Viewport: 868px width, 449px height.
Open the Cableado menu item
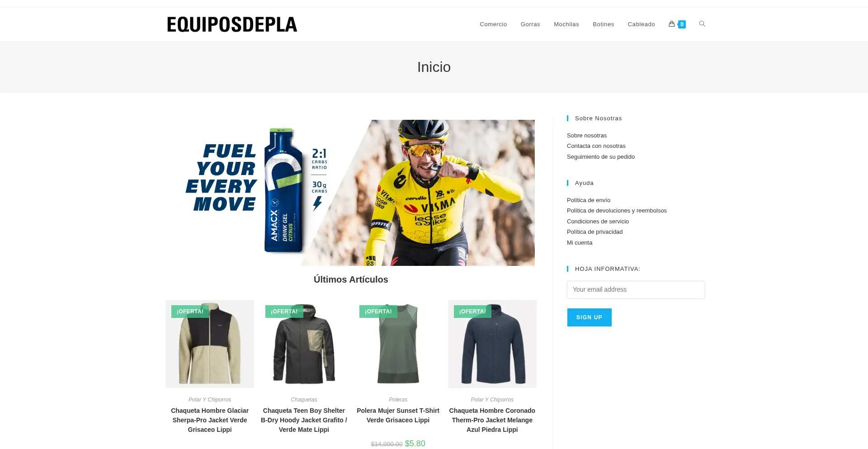(x=641, y=24)
